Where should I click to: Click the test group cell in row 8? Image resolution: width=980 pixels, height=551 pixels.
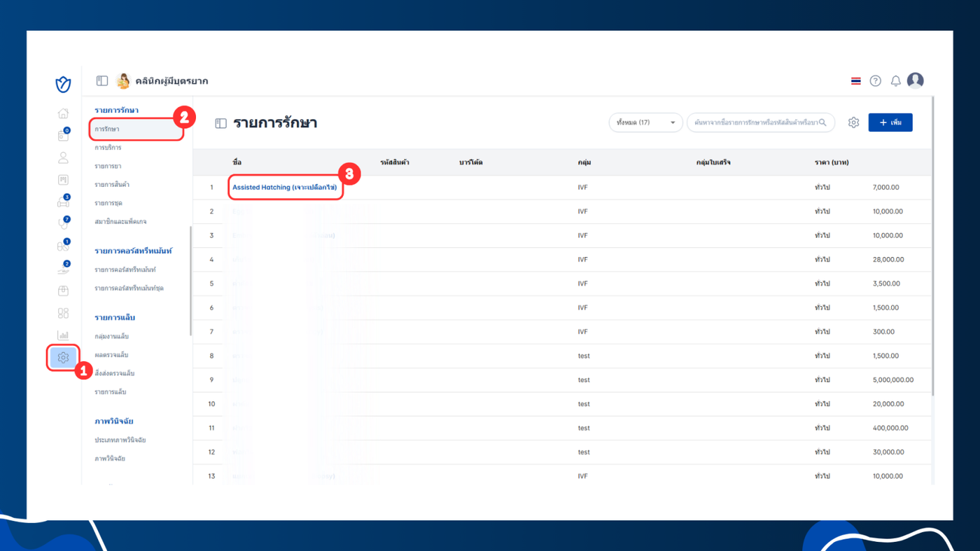[584, 356]
